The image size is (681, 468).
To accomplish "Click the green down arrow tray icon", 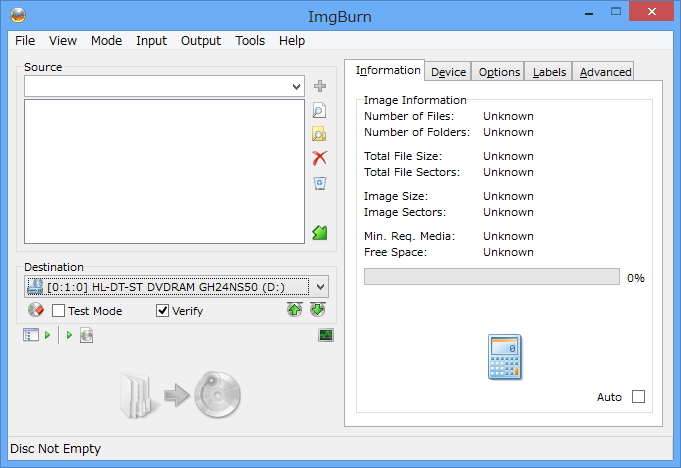I will [x=317, y=310].
